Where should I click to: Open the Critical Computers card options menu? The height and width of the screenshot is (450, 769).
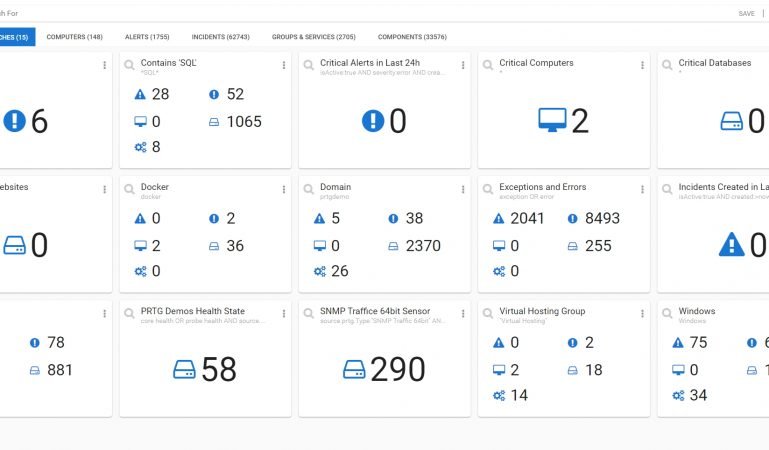coord(642,65)
